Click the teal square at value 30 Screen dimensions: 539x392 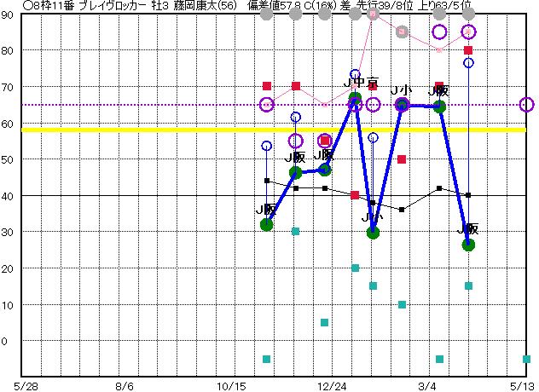tap(295, 231)
